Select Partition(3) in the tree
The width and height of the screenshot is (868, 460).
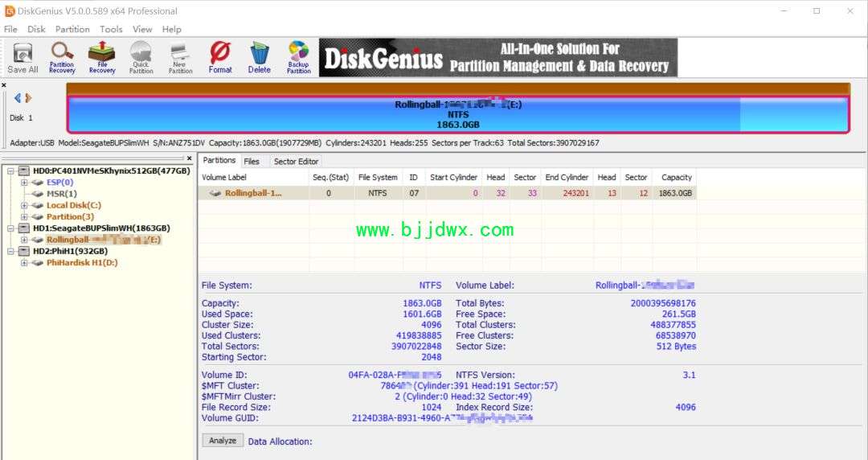pyautogui.click(x=70, y=216)
